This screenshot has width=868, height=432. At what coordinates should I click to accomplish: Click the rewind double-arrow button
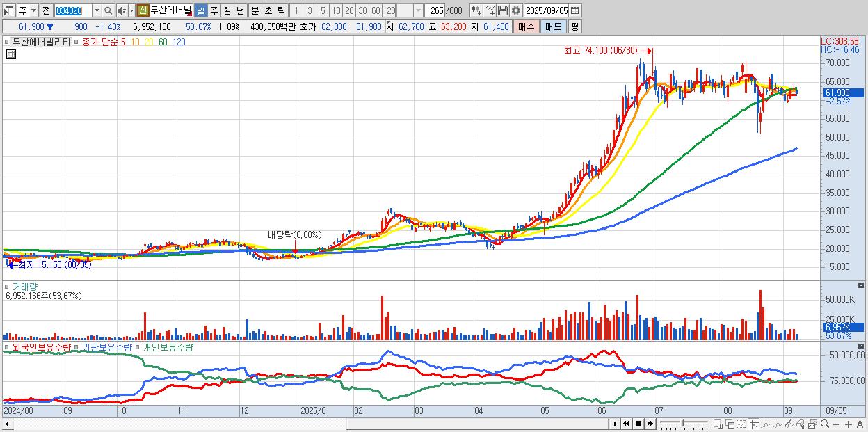click(x=626, y=424)
